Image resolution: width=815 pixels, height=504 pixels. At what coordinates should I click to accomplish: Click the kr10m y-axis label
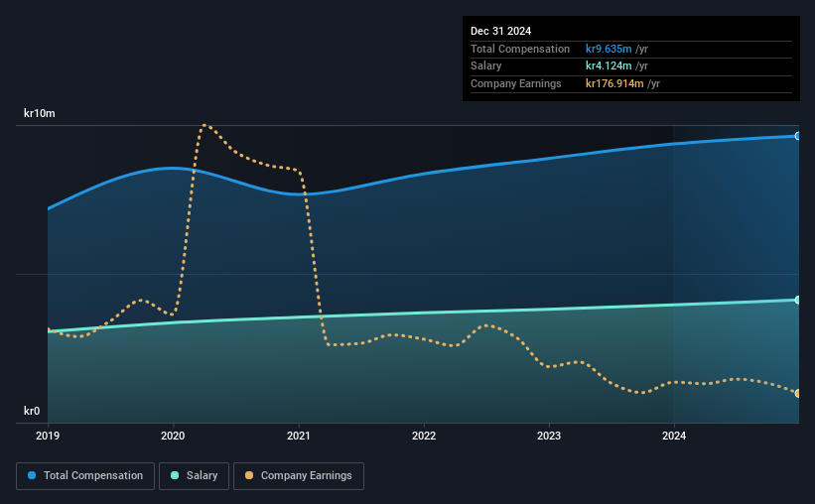coord(40,113)
